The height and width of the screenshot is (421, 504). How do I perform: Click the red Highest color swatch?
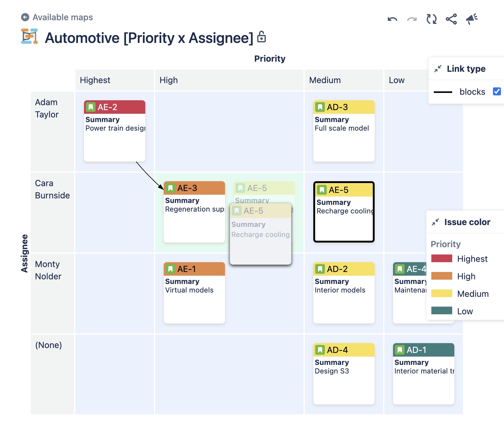coord(441,258)
